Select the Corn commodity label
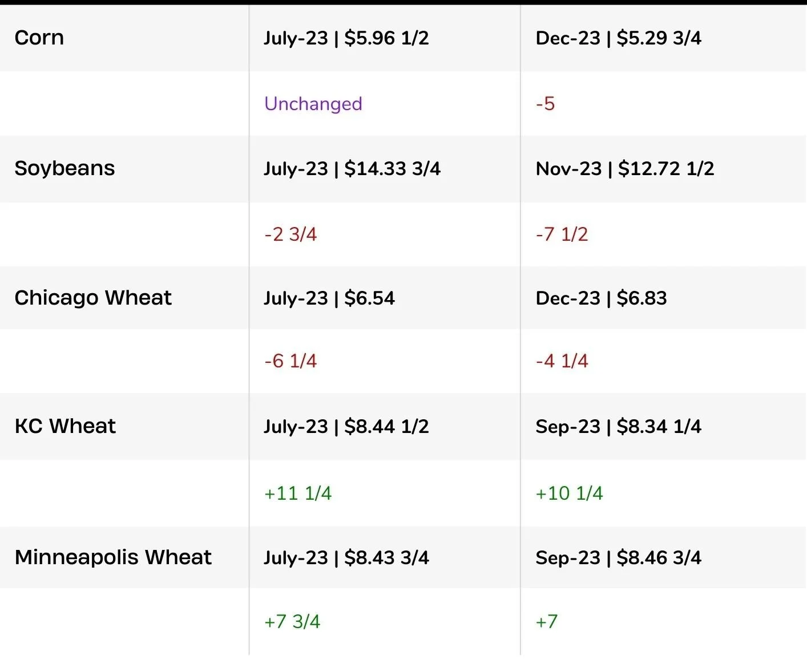Screen dimensions: 807x672 (x=39, y=38)
